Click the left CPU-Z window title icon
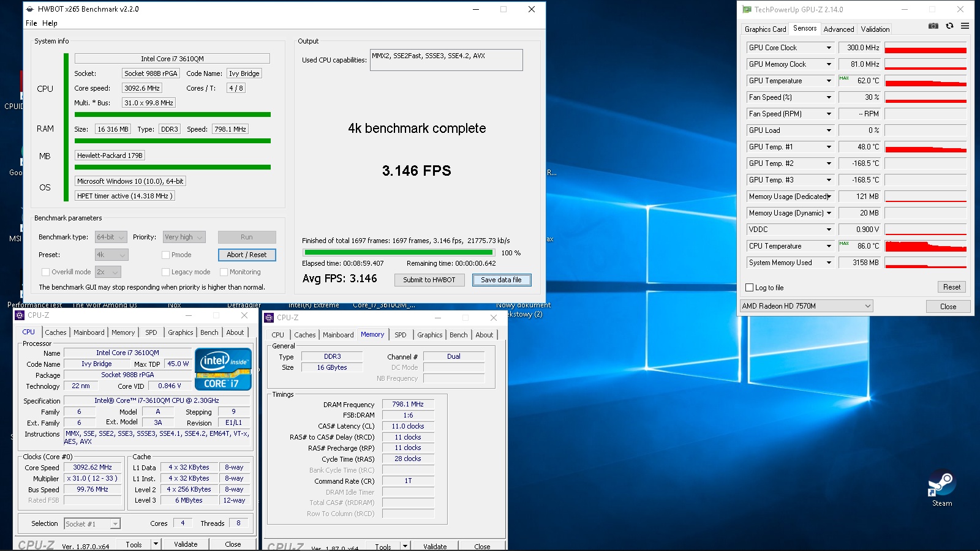980x551 pixels. [x=20, y=315]
